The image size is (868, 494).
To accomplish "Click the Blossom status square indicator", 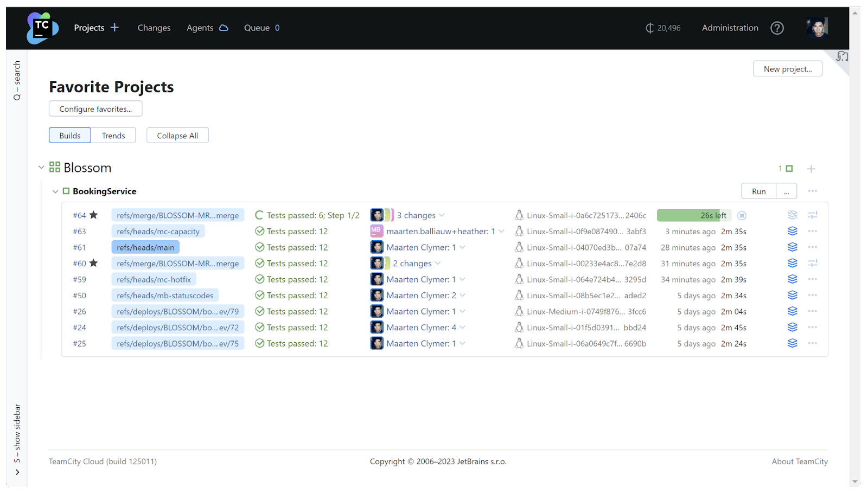I will [789, 169].
